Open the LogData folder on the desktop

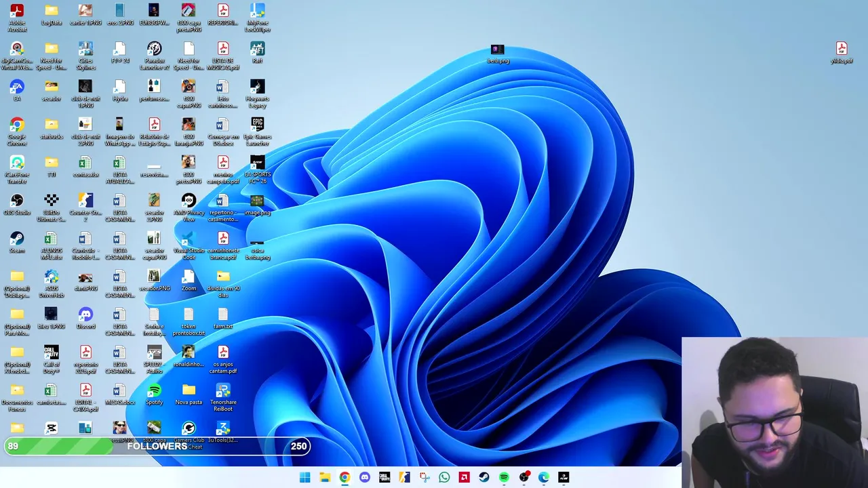point(52,15)
